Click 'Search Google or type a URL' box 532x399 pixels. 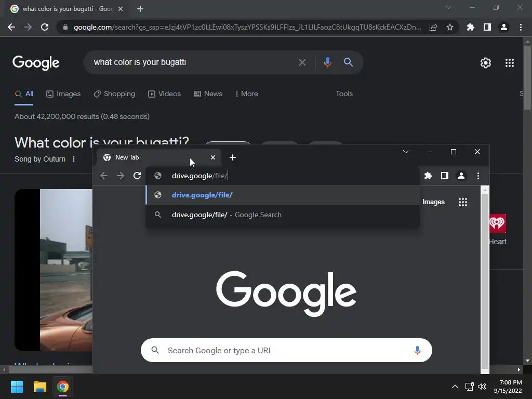click(x=287, y=351)
